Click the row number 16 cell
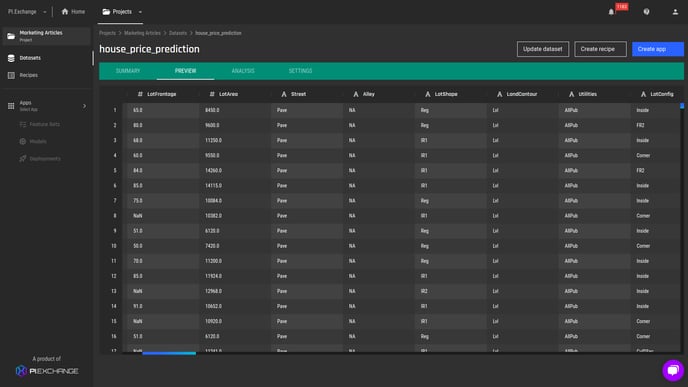 tap(114, 336)
